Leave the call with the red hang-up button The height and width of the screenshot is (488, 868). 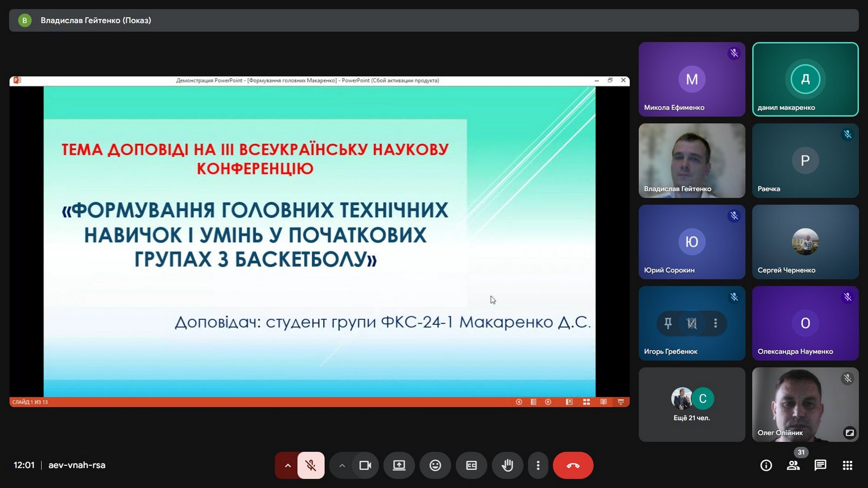[x=573, y=465]
